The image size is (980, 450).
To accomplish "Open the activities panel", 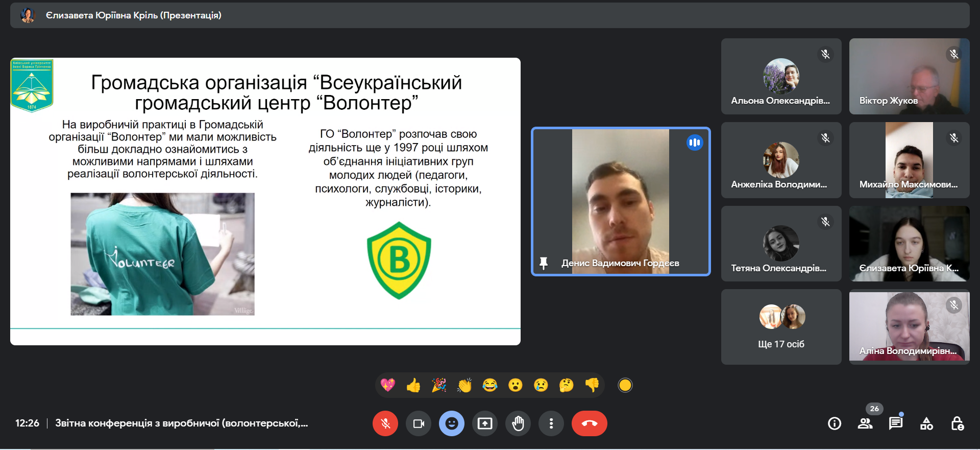I will pos(926,423).
